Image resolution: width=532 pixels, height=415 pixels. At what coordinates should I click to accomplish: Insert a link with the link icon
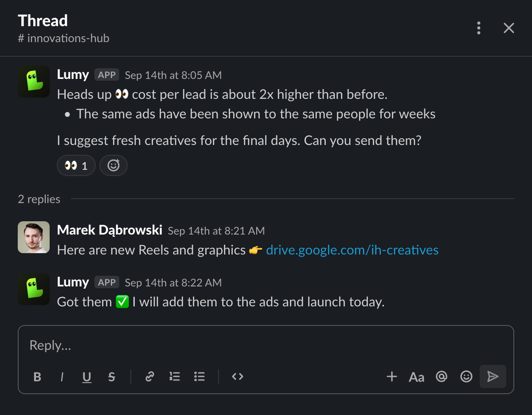150,377
